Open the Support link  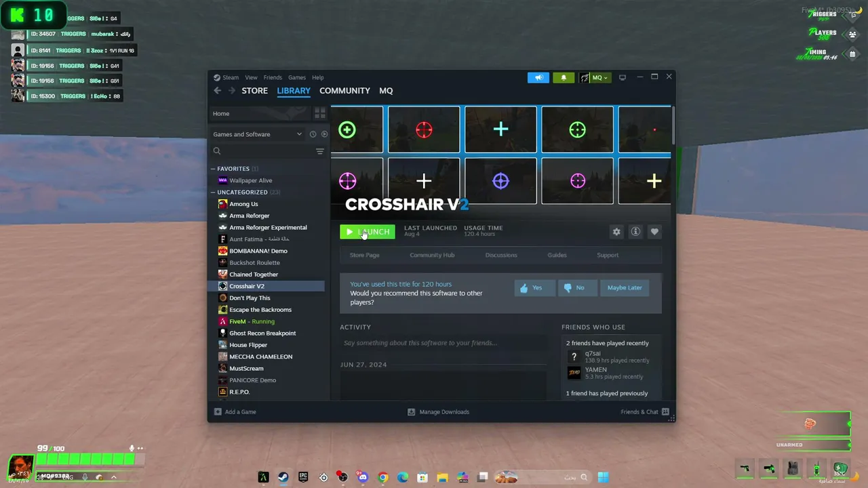tap(608, 255)
